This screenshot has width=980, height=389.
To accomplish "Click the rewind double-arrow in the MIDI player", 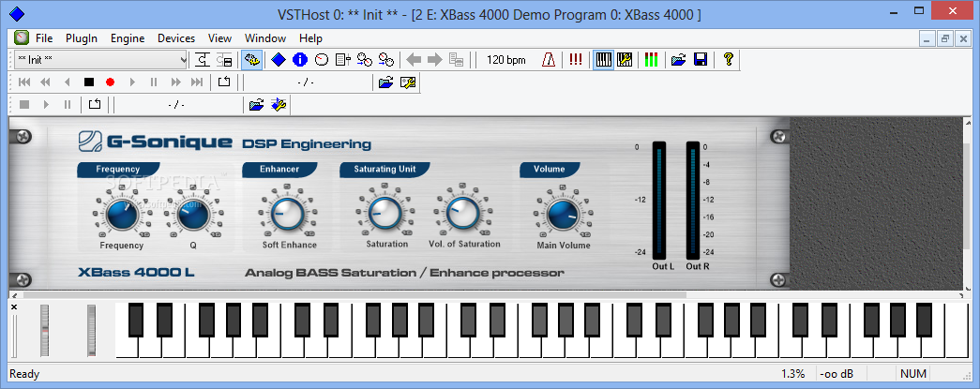I will click(x=46, y=82).
